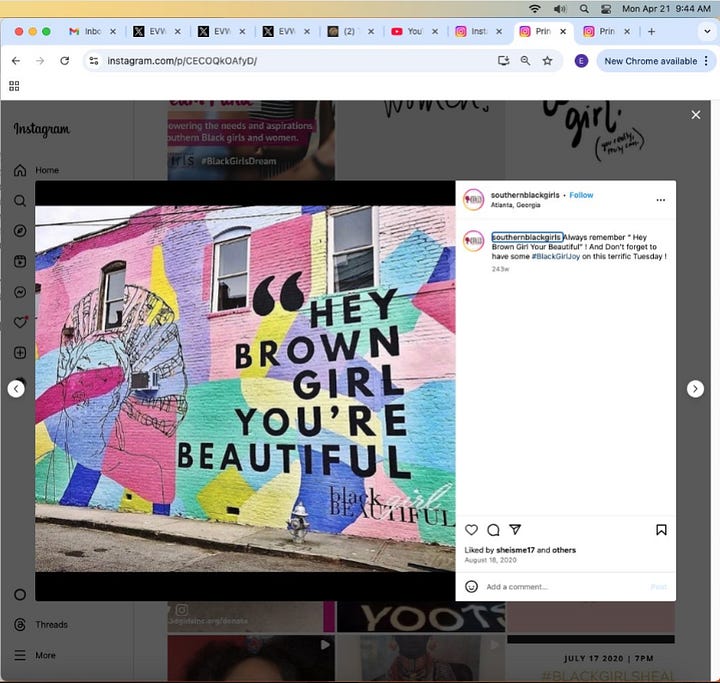Screen dimensions: 720x683
Task: Close the Gmail Inbox tab
Action: pos(113,31)
